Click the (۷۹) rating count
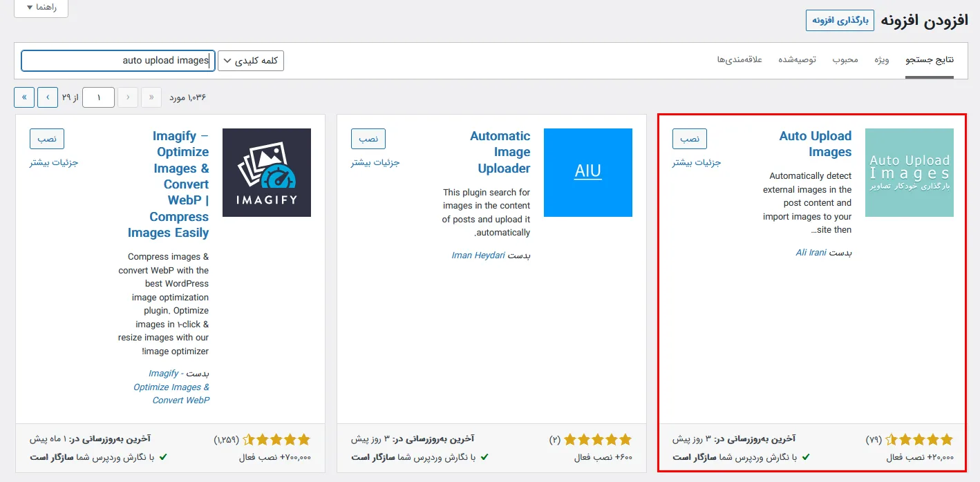This screenshot has width=980, height=482. pos(874,439)
